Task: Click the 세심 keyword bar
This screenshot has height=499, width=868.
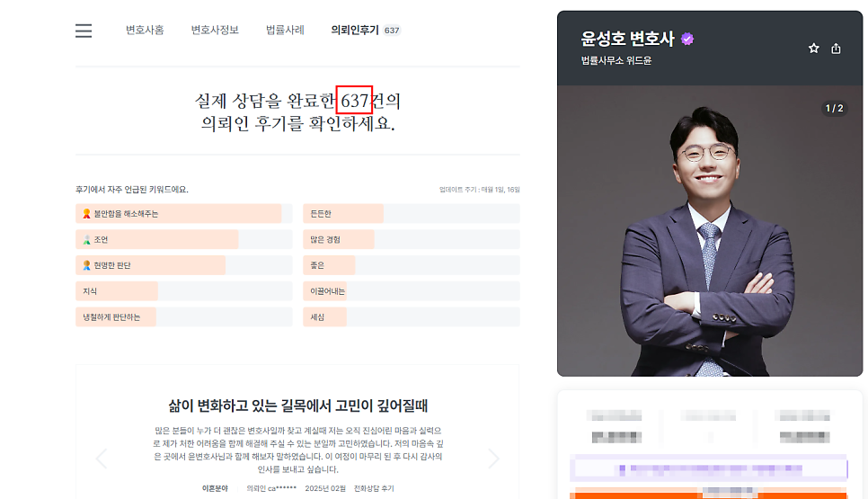Action: tap(412, 316)
